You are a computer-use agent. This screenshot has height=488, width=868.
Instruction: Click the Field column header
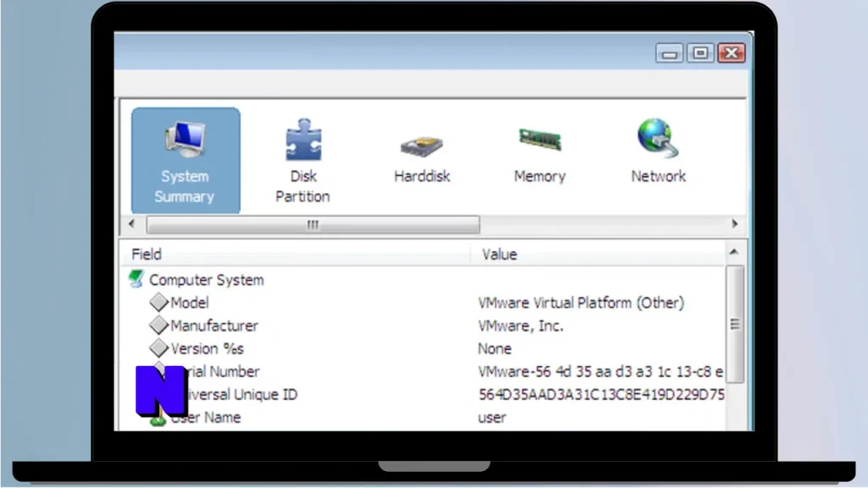pyautogui.click(x=295, y=254)
